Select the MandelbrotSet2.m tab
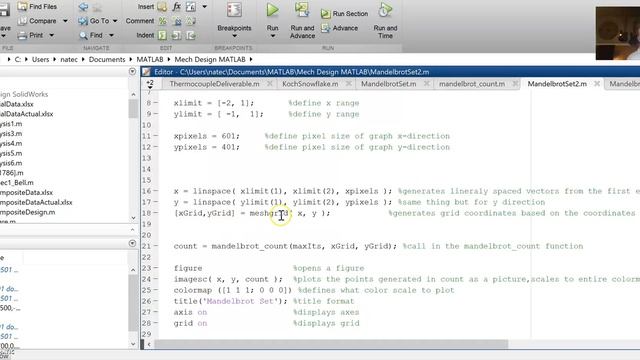The image size is (640, 360). point(557,84)
